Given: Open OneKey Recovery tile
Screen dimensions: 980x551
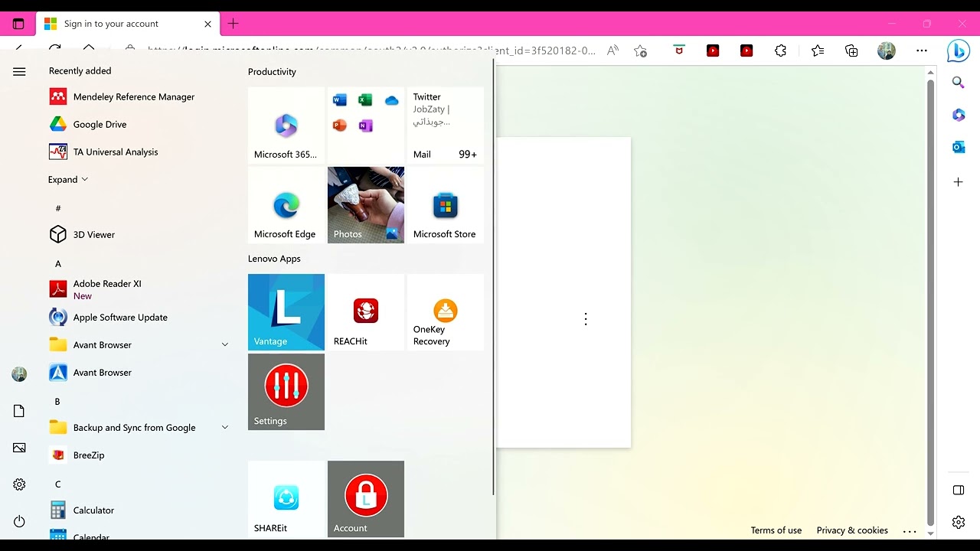Looking at the screenshot, I should click(x=446, y=312).
